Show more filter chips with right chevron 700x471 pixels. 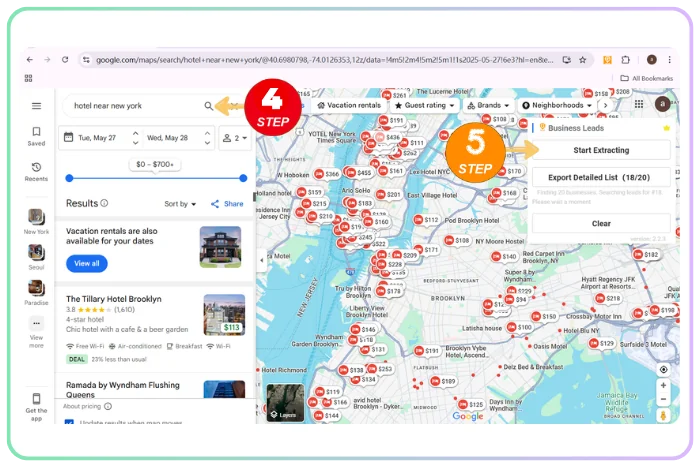605,105
